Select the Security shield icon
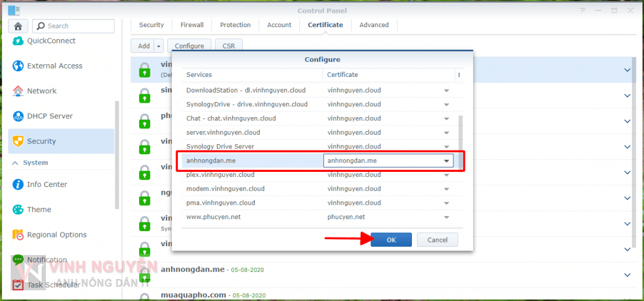 pyautogui.click(x=18, y=142)
